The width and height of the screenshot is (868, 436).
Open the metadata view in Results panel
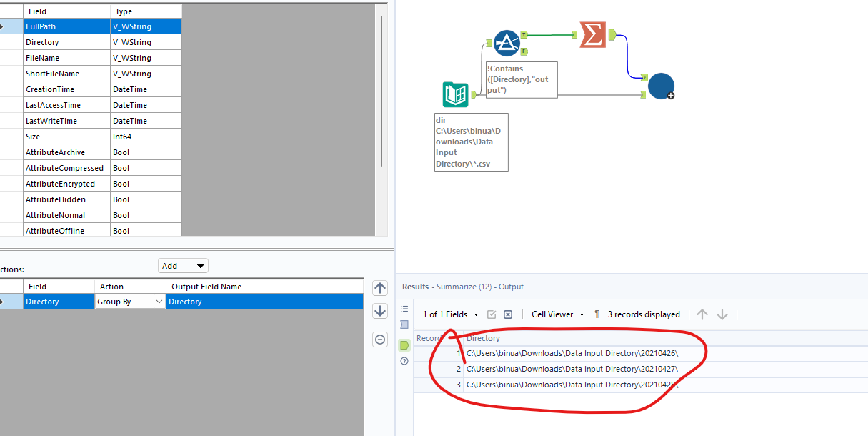click(x=404, y=309)
